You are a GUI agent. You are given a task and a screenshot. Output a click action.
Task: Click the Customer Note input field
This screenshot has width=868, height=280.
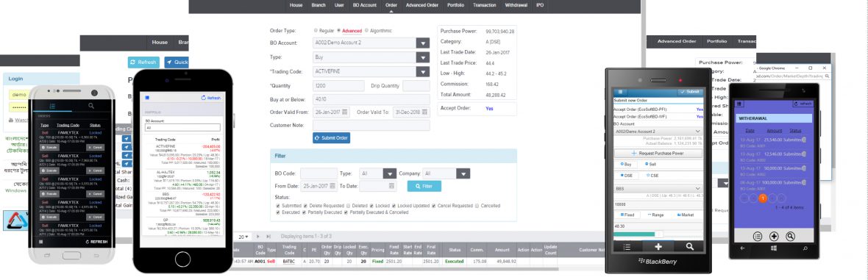pos(371,126)
